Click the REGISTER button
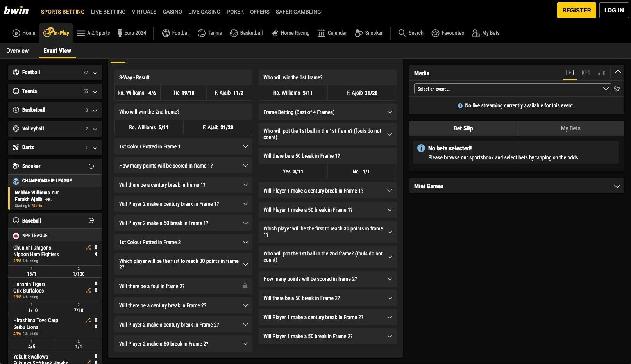The height and width of the screenshot is (364, 631). 577,10
